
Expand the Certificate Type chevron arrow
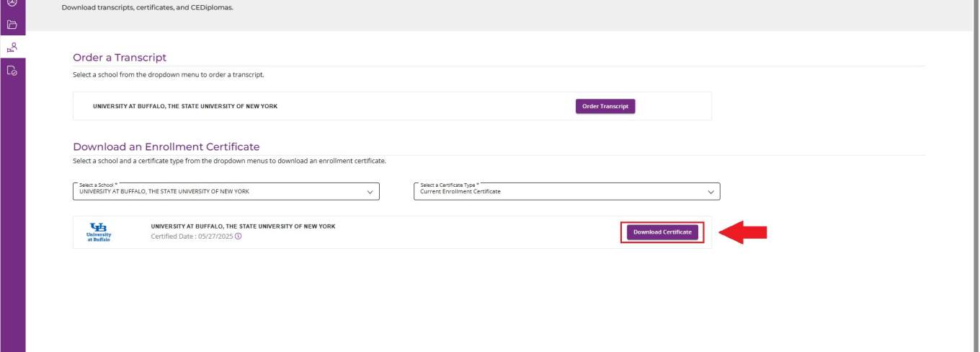coord(710,192)
